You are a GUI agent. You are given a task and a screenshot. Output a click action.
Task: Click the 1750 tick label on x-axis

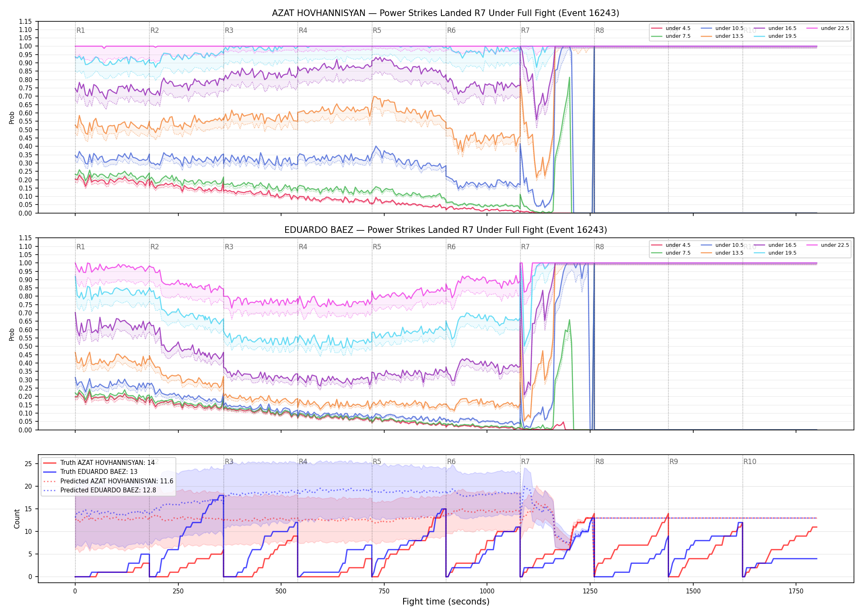point(796,591)
